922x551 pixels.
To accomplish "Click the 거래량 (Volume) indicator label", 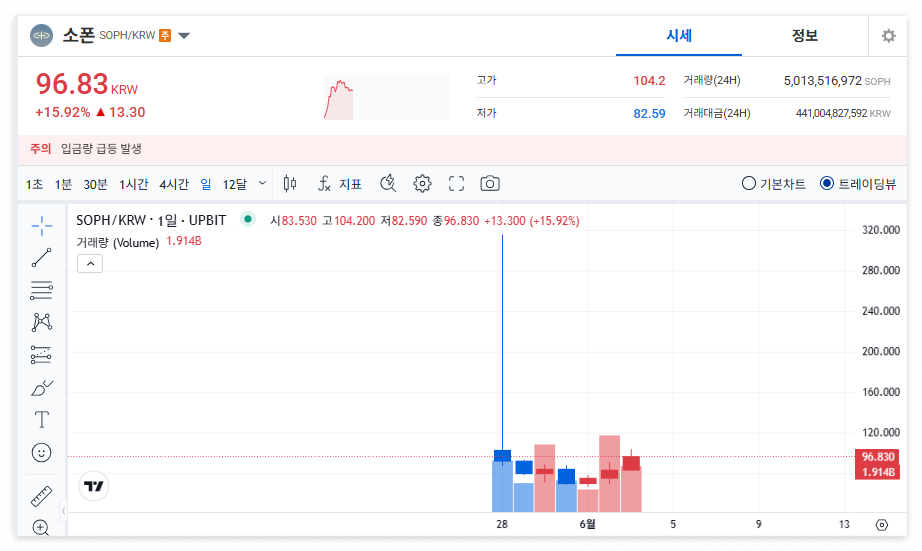I will [118, 242].
